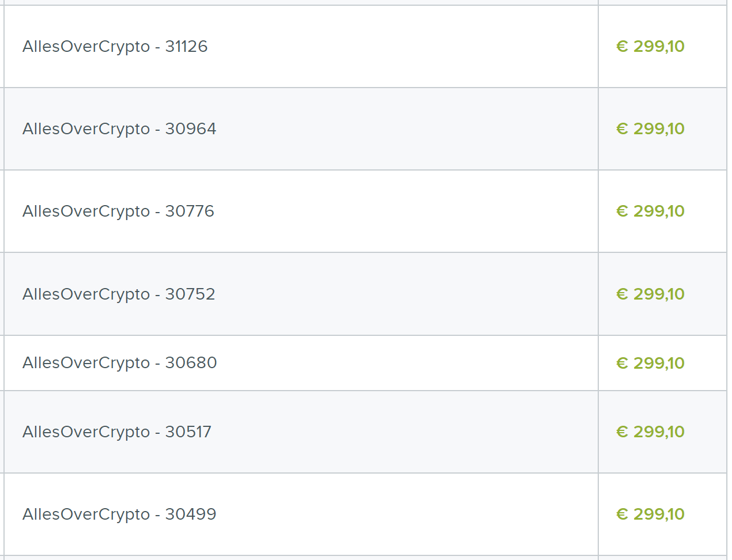Select the order number 30517
The image size is (732, 560).
click(188, 432)
